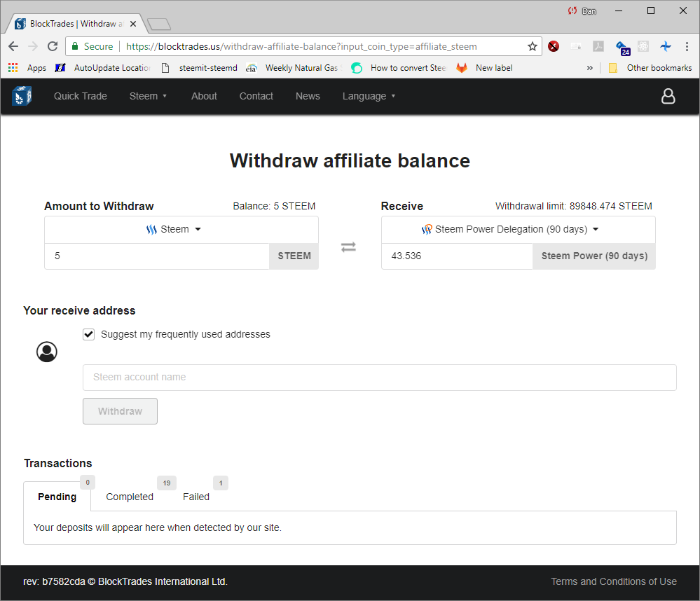Click the 'Balance: 5 STEEM' text
The width and height of the screenshot is (700, 601).
274,206
